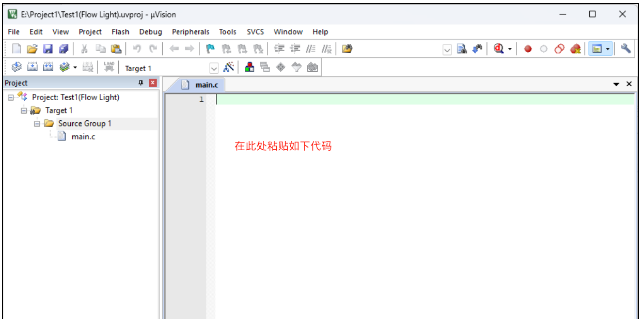644x319 pixels.
Task: Switch to the main.c editor tab
Action: [206, 85]
